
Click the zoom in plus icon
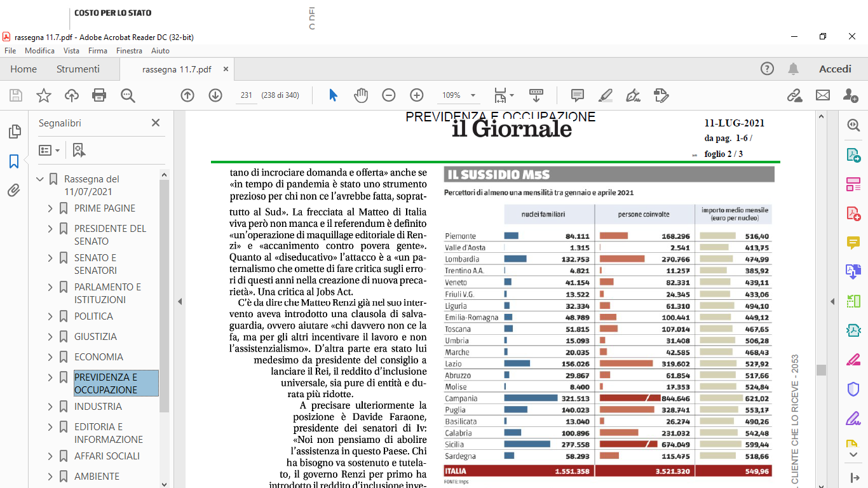click(417, 95)
